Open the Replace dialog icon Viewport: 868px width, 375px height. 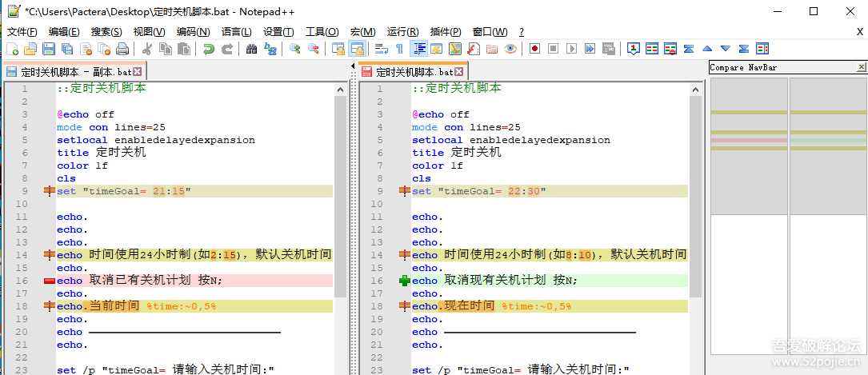(x=270, y=49)
